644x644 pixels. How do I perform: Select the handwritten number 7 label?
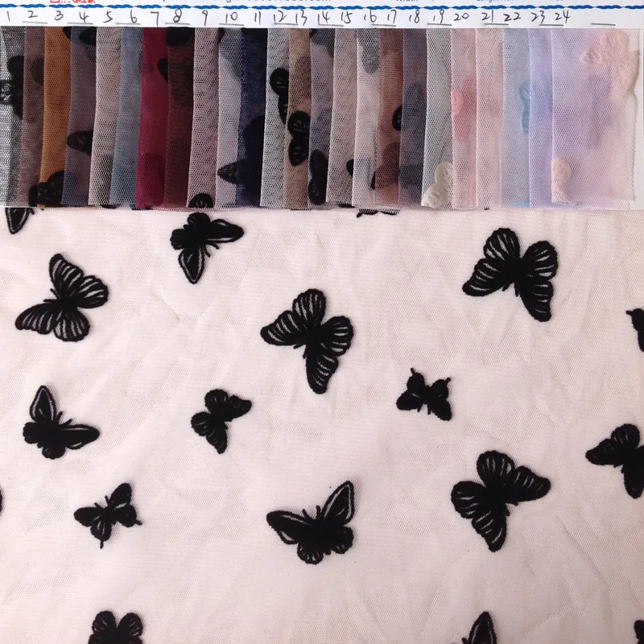click(155, 18)
